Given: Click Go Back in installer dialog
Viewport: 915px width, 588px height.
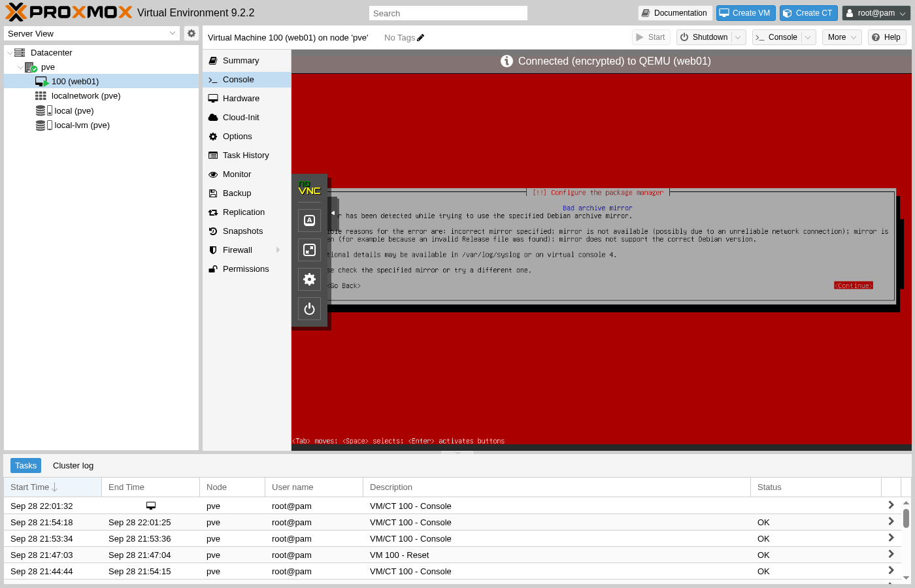Looking at the screenshot, I should pos(344,286).
